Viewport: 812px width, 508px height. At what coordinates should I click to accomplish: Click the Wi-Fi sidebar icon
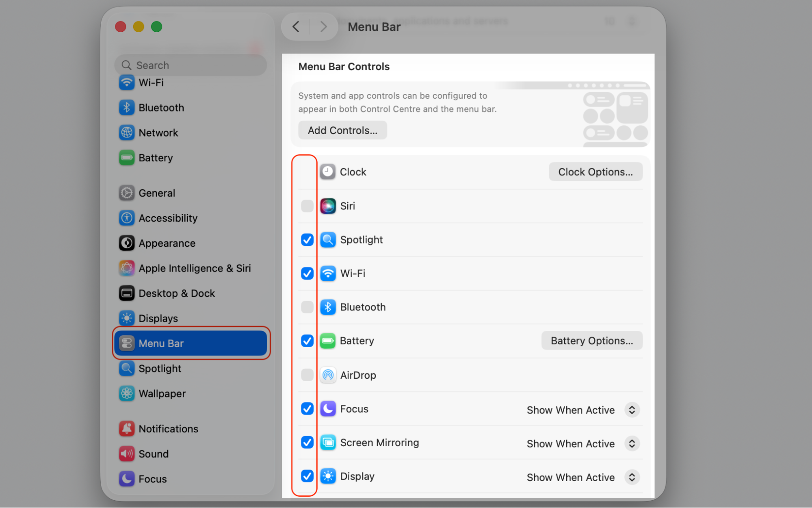coord(127,82)
